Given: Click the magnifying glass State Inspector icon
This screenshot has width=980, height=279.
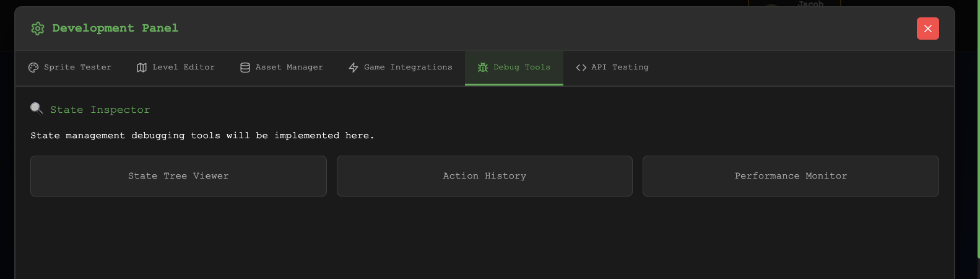Looking at the screenshot, I should (x=37, y=109).
